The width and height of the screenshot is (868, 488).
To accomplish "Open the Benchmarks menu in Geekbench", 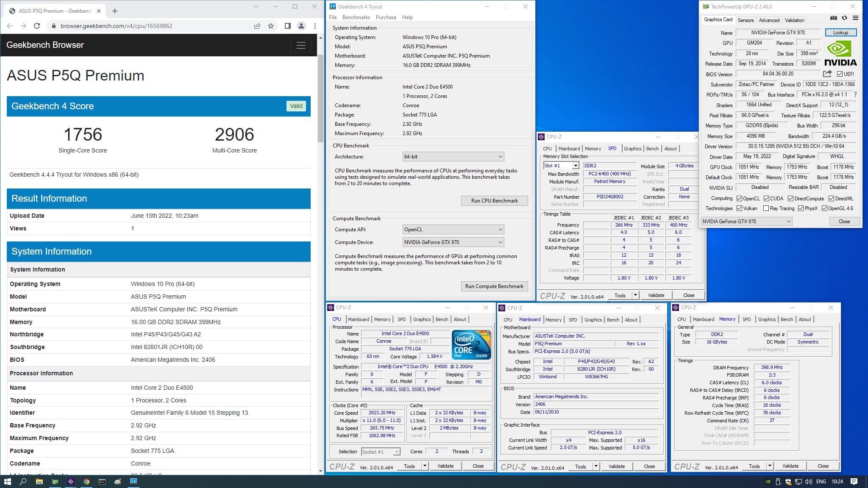I will click(x=356, y=17).
